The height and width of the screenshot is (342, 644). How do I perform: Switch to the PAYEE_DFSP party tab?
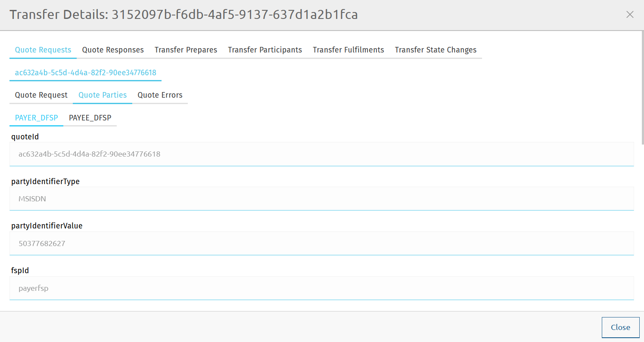(90, 118)
